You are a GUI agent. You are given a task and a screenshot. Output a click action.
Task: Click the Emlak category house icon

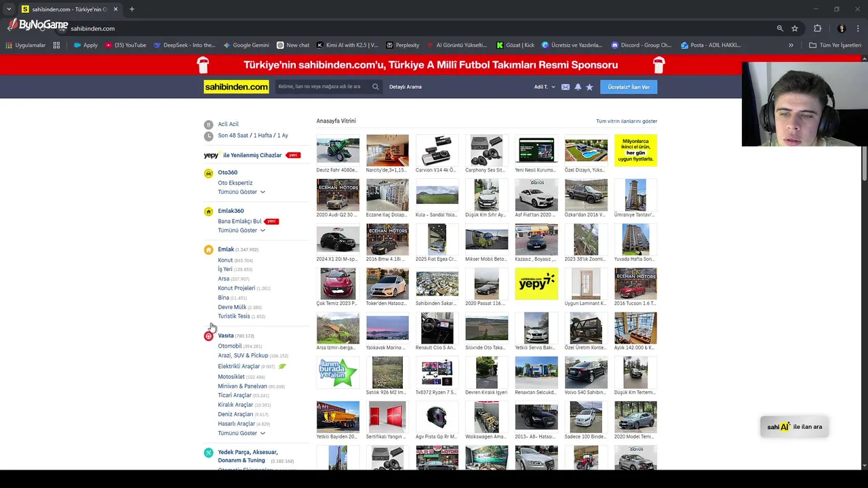tap(208, 249)
